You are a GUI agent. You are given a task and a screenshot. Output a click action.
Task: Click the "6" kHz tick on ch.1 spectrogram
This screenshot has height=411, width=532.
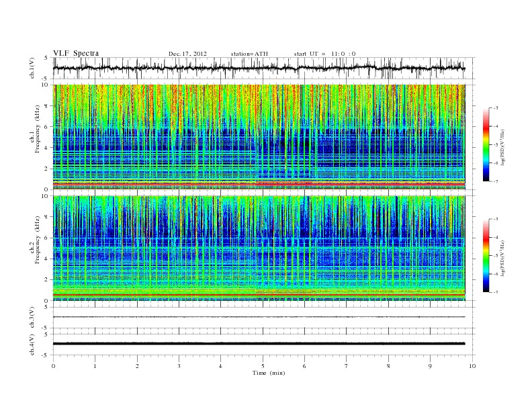point(46,127)
